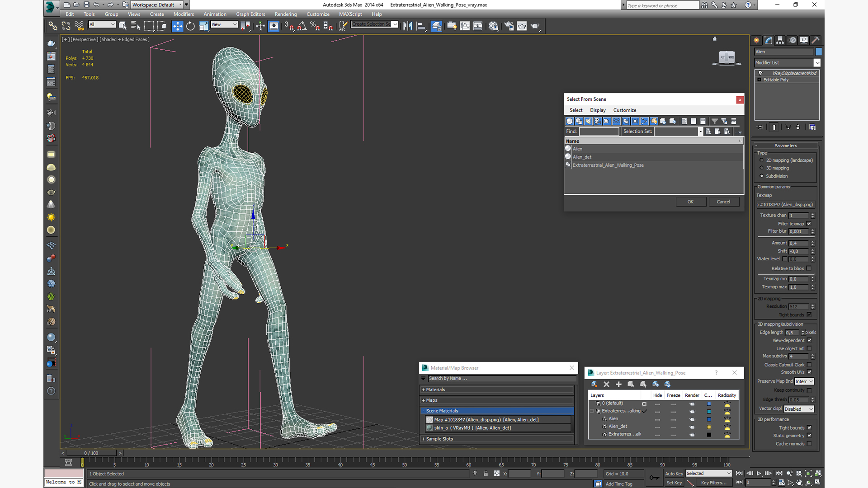Open the Curve Editor icon
The width and height of the screenshot is (868, 488).
pos(465,26)
